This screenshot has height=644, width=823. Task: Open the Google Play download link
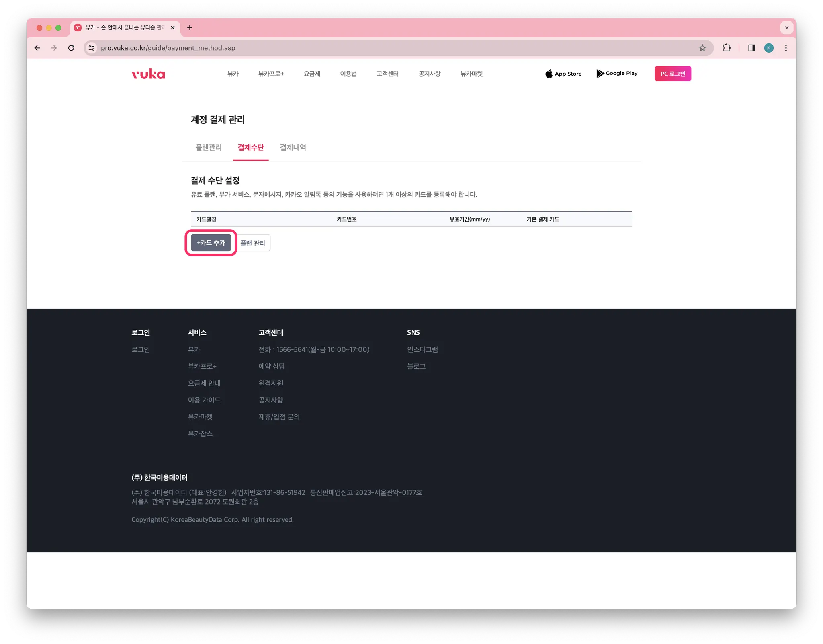pyautogui.click(x=617, y=74)
